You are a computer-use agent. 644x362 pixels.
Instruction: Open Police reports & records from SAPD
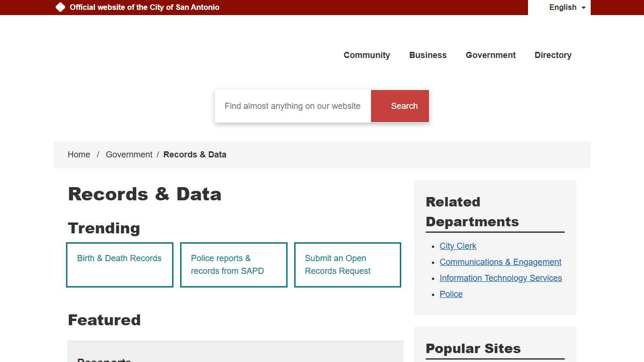point(227,264)
